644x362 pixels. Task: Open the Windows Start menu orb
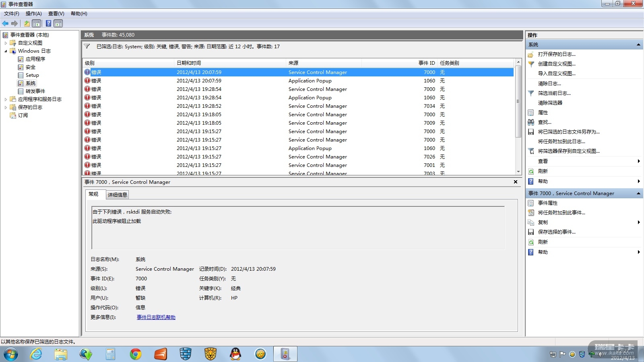tap(11, 354)
